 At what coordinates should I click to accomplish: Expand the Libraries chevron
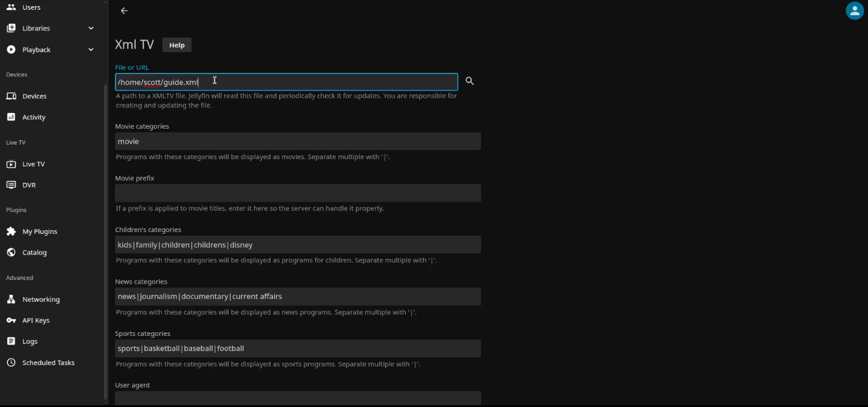coord(91,28)
